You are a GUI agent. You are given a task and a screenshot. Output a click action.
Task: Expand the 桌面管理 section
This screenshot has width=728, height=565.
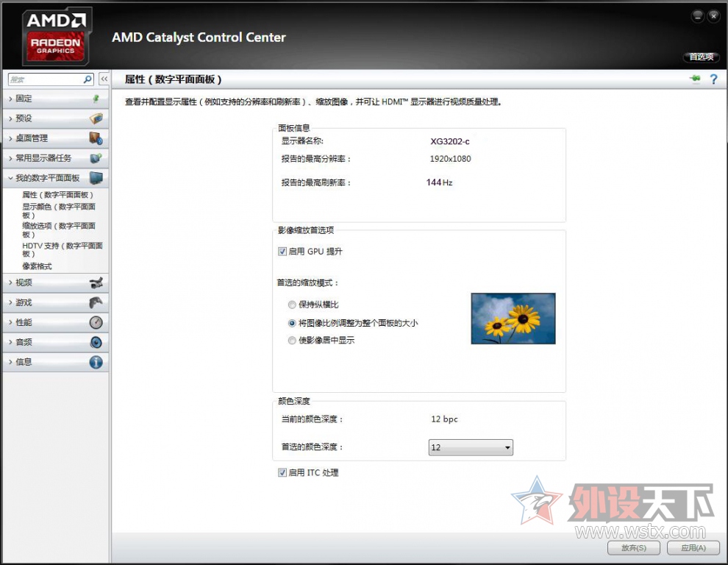coord(56,138)
